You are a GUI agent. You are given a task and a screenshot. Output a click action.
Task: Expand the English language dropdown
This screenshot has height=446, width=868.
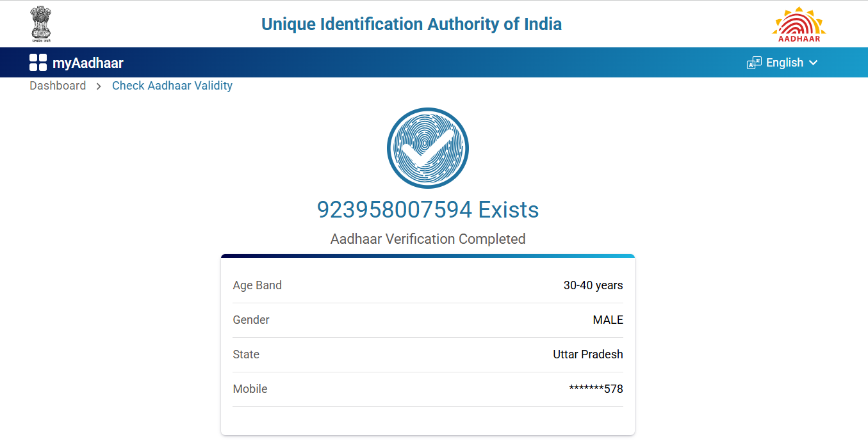[x=784, y=63]
